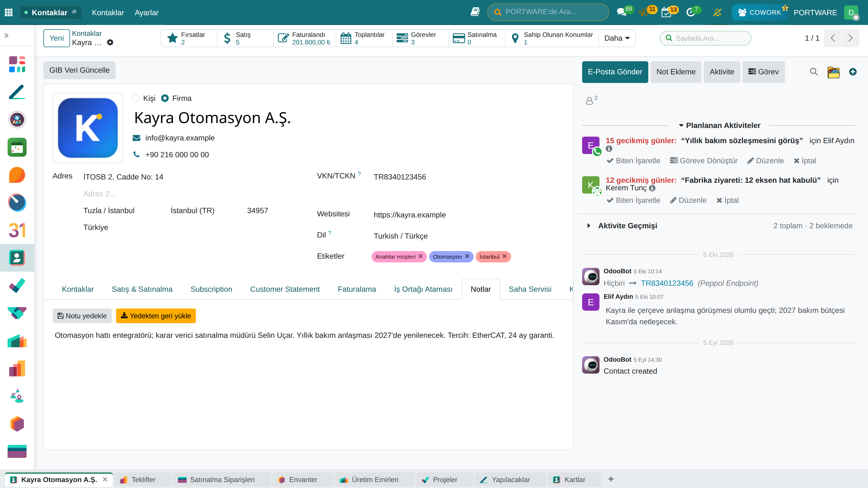Close the Kayra Otomasyon A.Ş. bottom tab
The width and height of the screenshot is (868, 488).
[105, 479]
